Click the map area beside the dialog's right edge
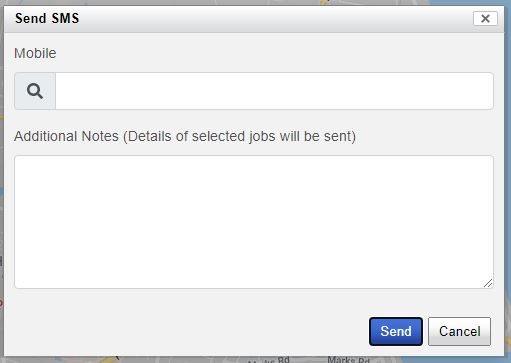This screenshot has width=511, height=363. coord(508,180)
